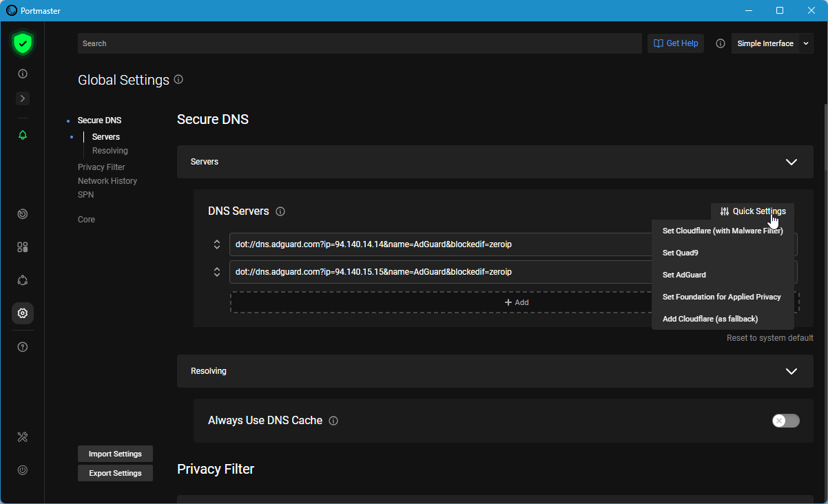Go to Network History in navigation
Viewport: 828px width, 504px height.
tap(107, 181)
